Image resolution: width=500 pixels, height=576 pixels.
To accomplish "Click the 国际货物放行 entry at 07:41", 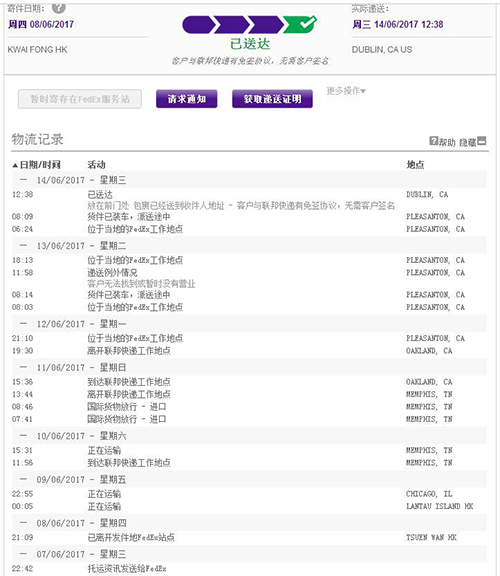I will point(127,419).
